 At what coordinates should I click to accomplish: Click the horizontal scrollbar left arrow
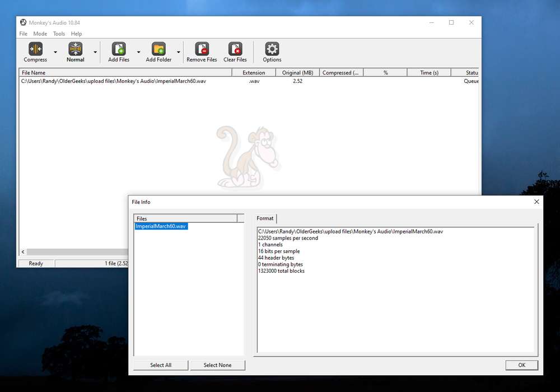coord(23,251)
